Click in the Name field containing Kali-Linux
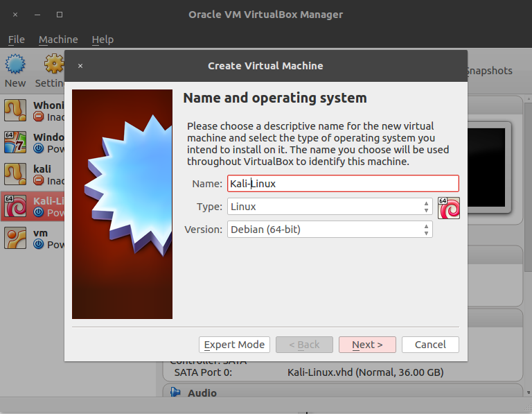Screen dimensions: 532x414 (x=343, y=183)
